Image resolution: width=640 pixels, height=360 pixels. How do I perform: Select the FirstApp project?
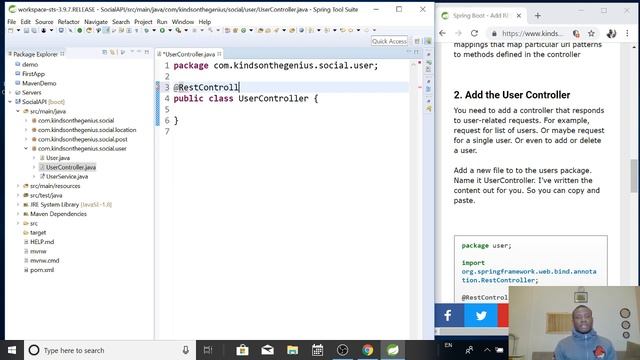(x=33, y=74)
